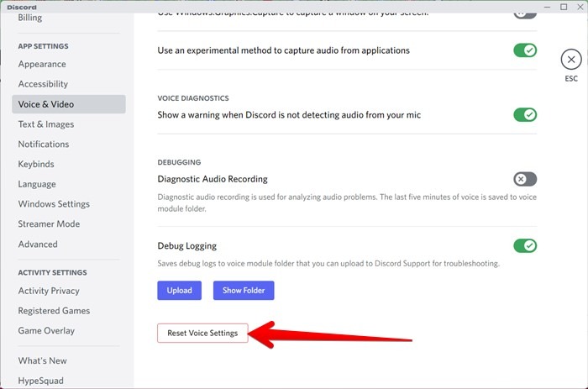Click the Discord title text
The height and width of the screenshot is (389, 588).
[x=22, y=7]
